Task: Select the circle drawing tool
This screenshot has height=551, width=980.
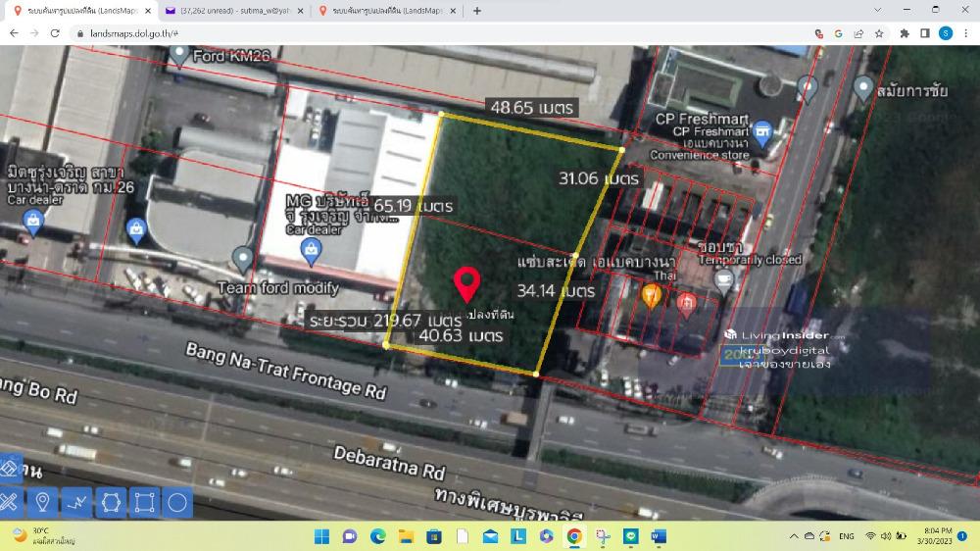Action: click(177, 503)
